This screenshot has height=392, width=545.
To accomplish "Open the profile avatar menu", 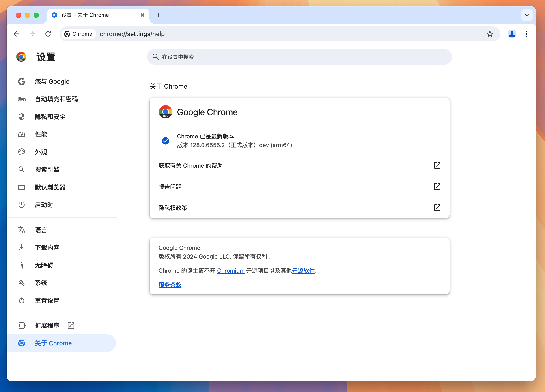I will pyautogui.click(x=512, y=34).
